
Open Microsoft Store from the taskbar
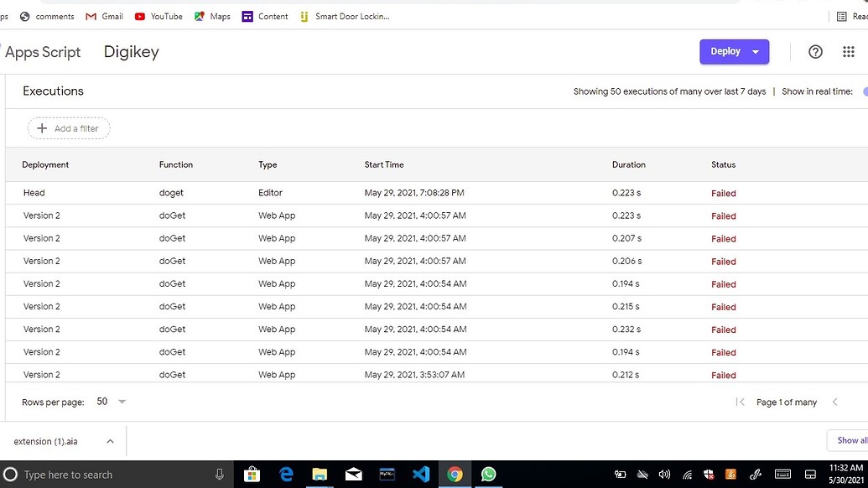(x=252, y=475)
